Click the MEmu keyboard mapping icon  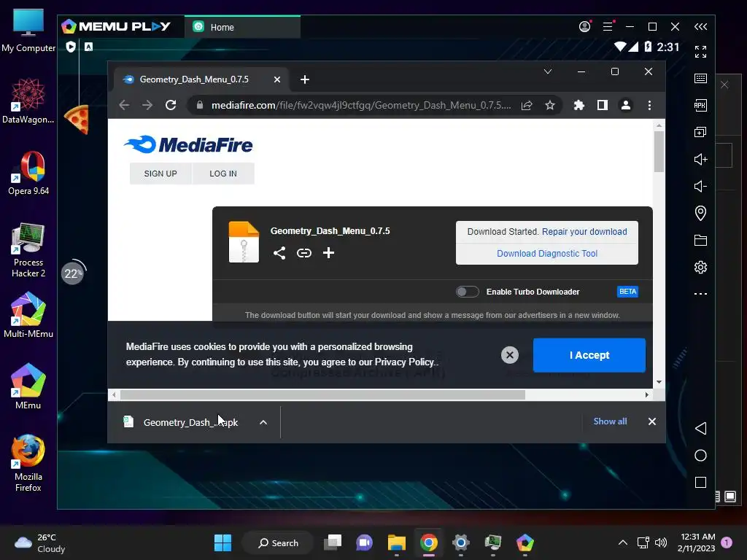[x=700, y=79]
